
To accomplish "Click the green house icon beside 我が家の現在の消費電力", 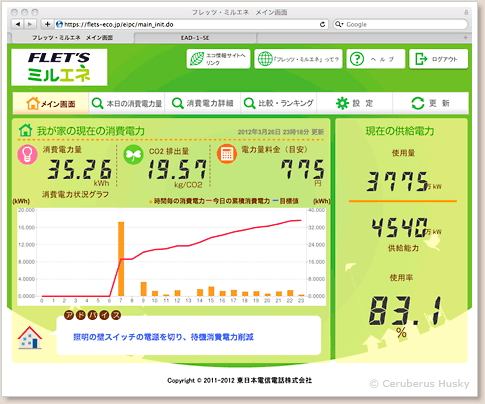I will (x=26, y=130).
